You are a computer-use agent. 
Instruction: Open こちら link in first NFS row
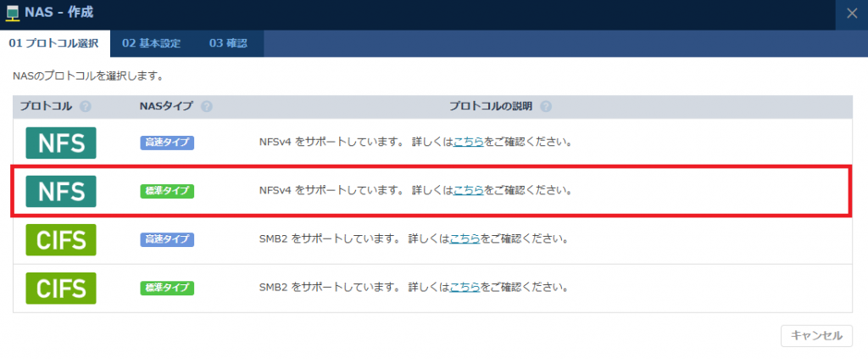tap(468, 143)
